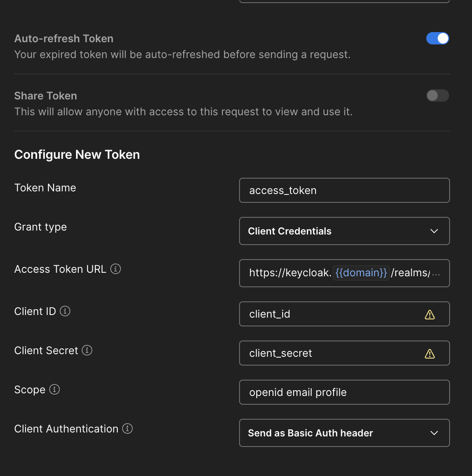Click the info icon beside Scope
Image resolution: width=472 pixels, height=476 pixels.
coord(54,390)
